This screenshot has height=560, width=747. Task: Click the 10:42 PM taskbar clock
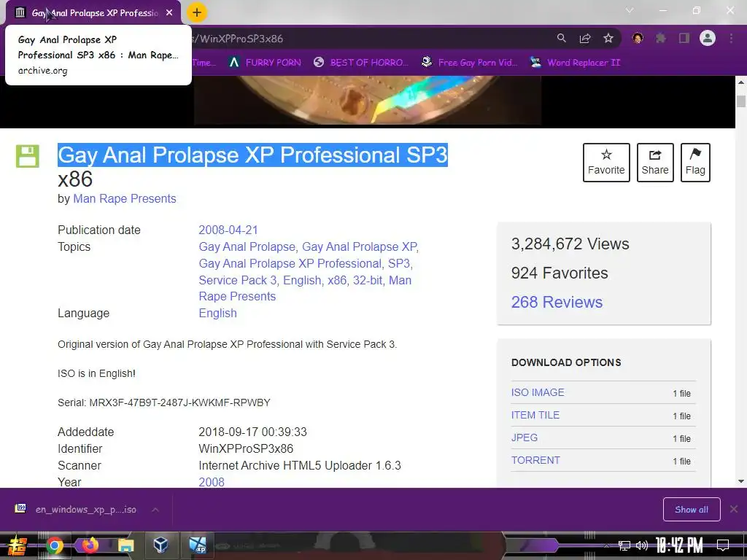(x=679, y=545)
